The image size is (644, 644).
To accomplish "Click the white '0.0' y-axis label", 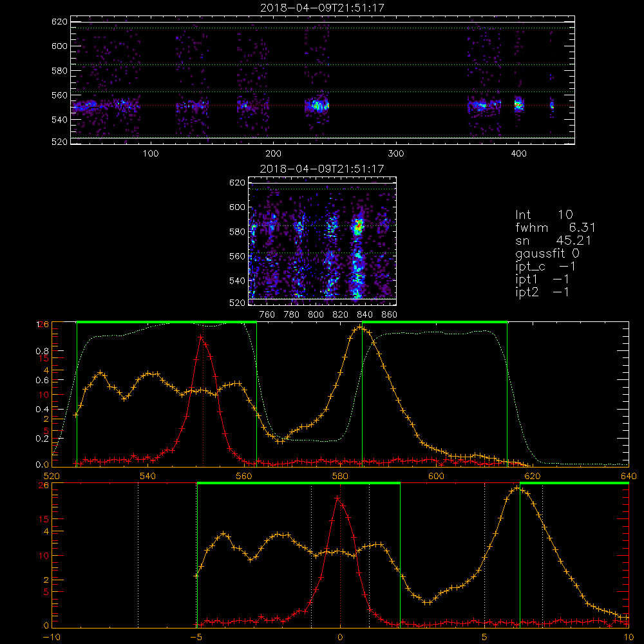I will pyautogui.click(x=43, y=464).
